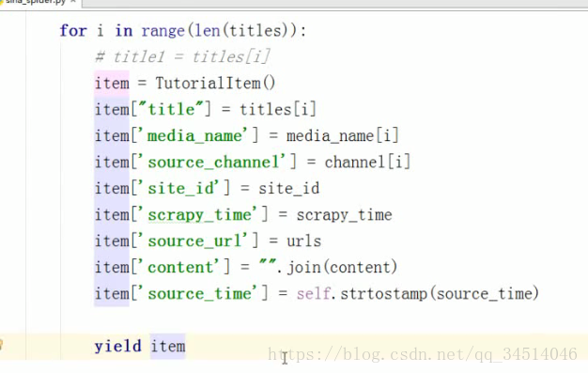Click 'len' in the for loop line
588x373 pixels.
(208, 31)
